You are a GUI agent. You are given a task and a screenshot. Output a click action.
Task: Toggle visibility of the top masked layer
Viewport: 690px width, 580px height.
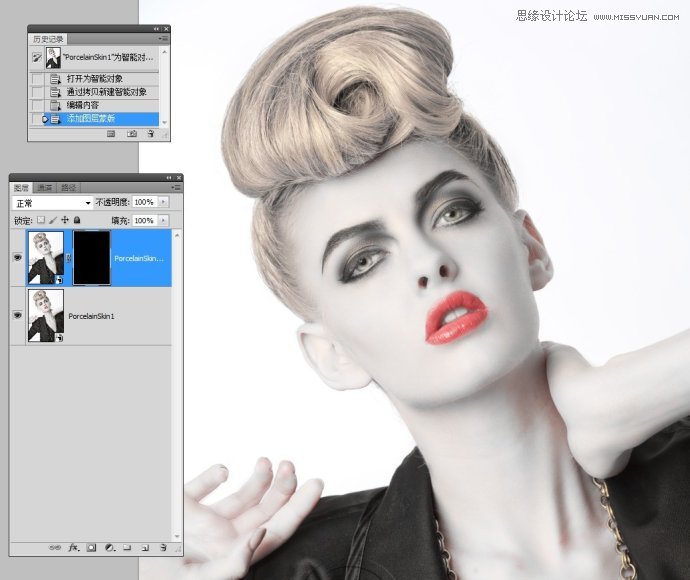(x=18, y=258)
